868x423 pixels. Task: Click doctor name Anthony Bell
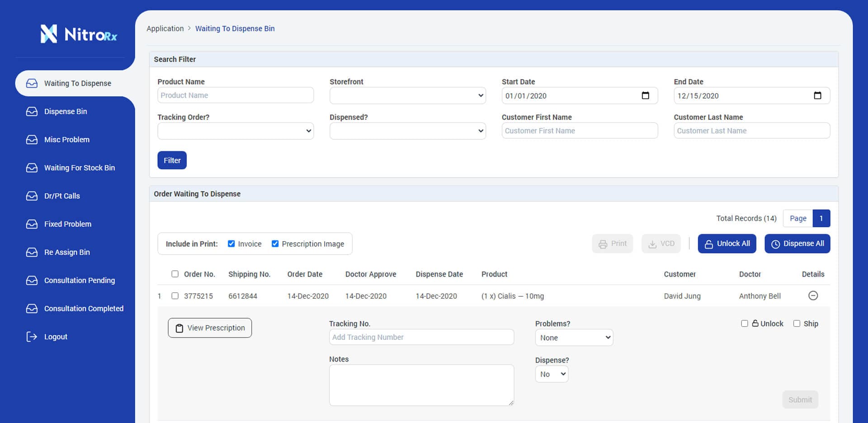pyautogui.click(x=760, y=296)
